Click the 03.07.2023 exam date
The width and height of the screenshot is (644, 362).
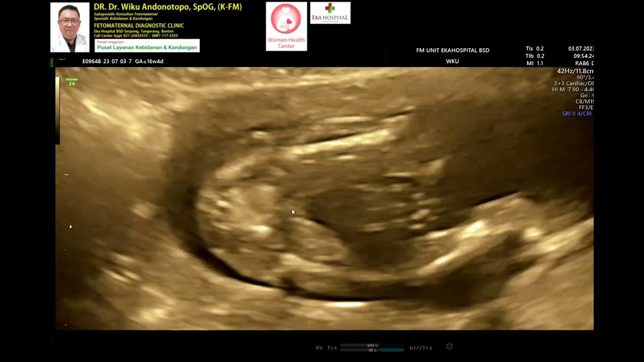click(581, 49)
